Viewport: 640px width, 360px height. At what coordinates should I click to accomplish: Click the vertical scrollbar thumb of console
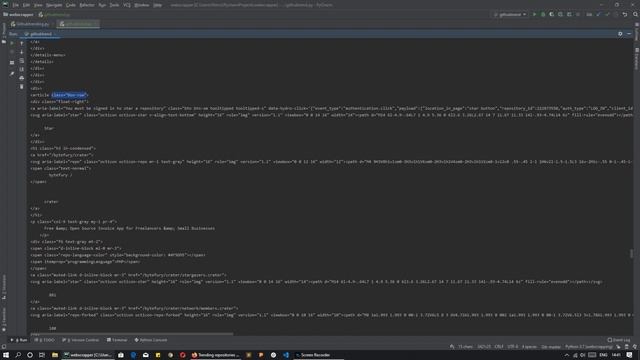pos(631,253)
